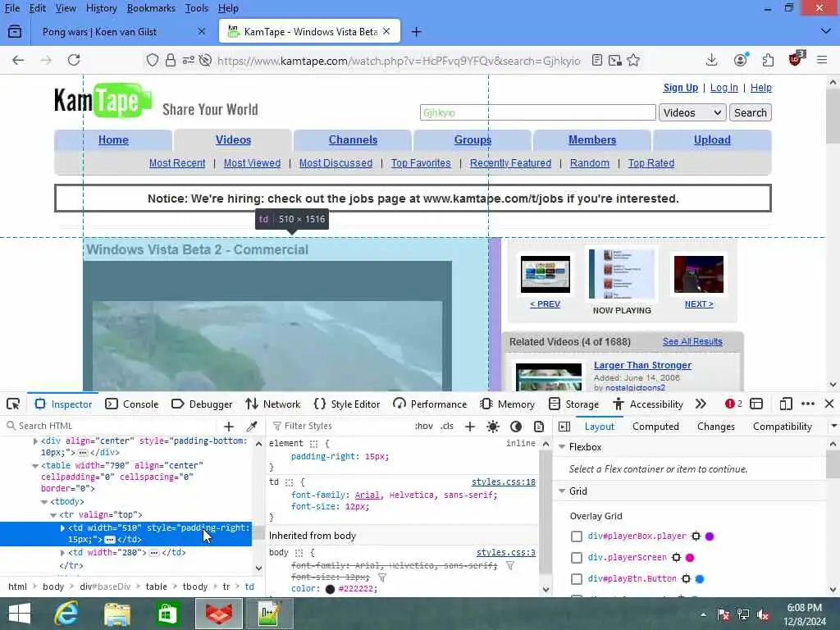Toggle reader view icon in address bar

click(597, 60)
